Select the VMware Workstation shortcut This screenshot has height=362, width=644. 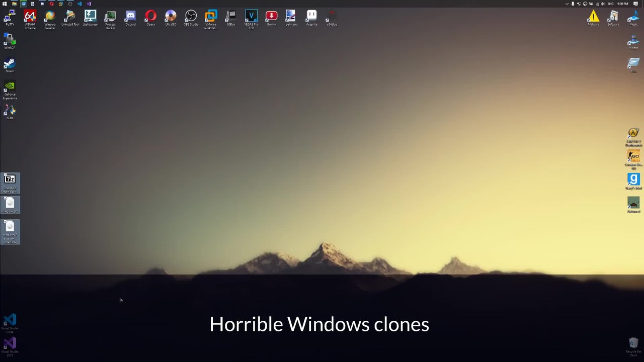click(x=211, y=17)
